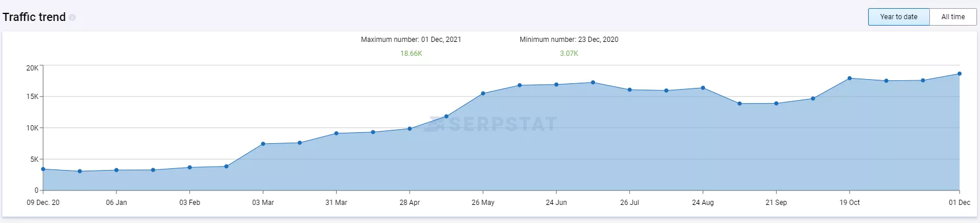Click the Serpstat watermark logo

[x=490, y=124]
